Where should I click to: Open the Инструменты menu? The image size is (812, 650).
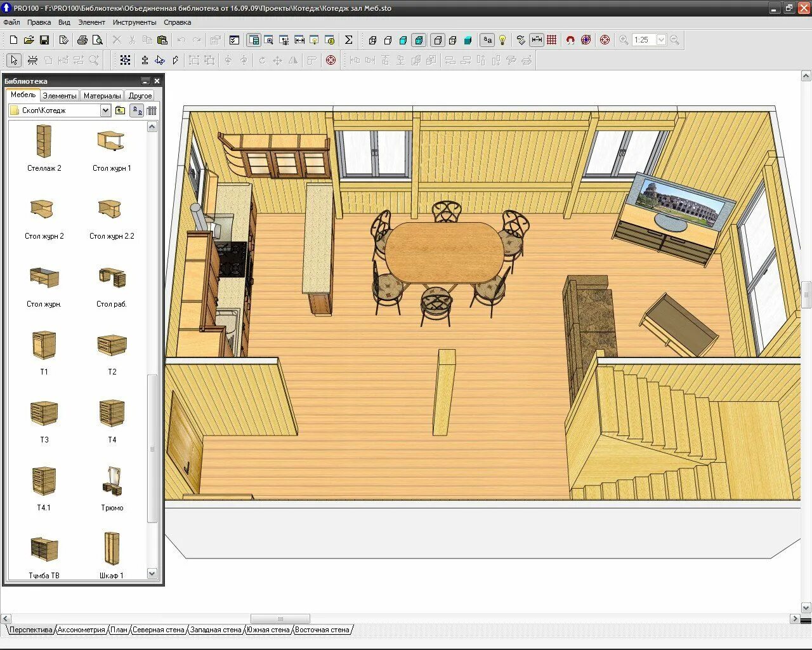point(134,22)
